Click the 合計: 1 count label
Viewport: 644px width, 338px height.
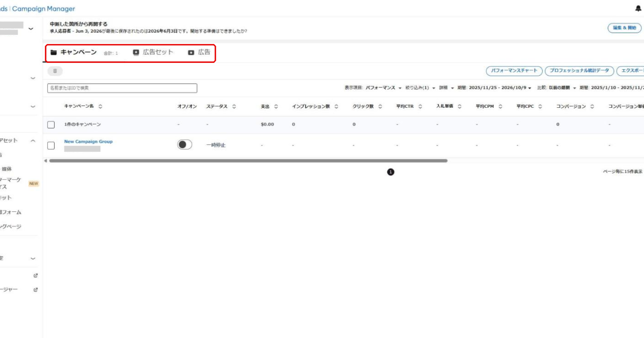point(111,53)
